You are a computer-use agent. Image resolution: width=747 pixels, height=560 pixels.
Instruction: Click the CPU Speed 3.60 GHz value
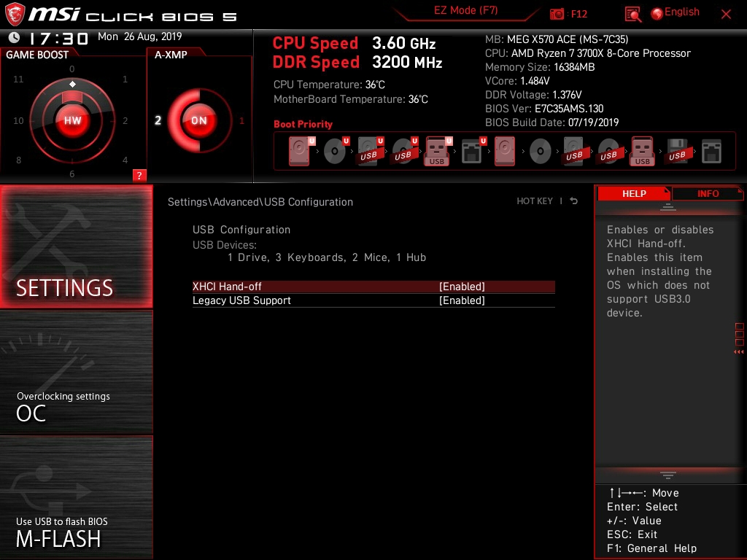point(403,43)
